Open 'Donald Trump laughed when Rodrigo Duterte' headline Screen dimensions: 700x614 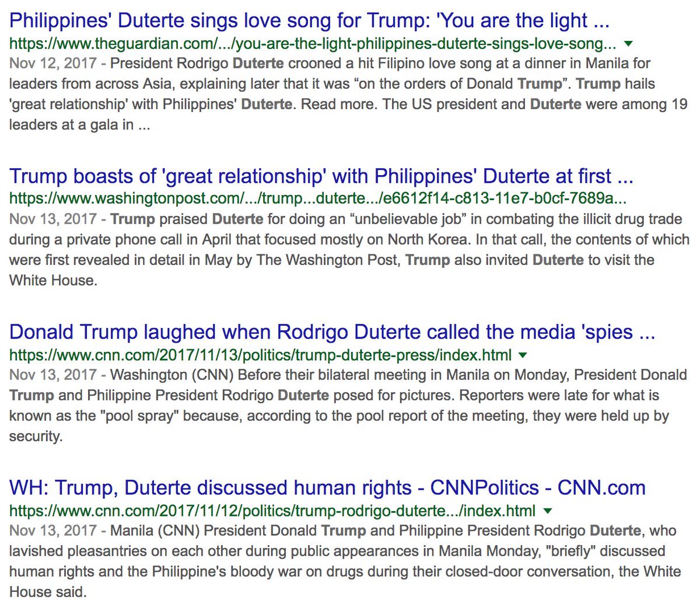tap(332, 332)
